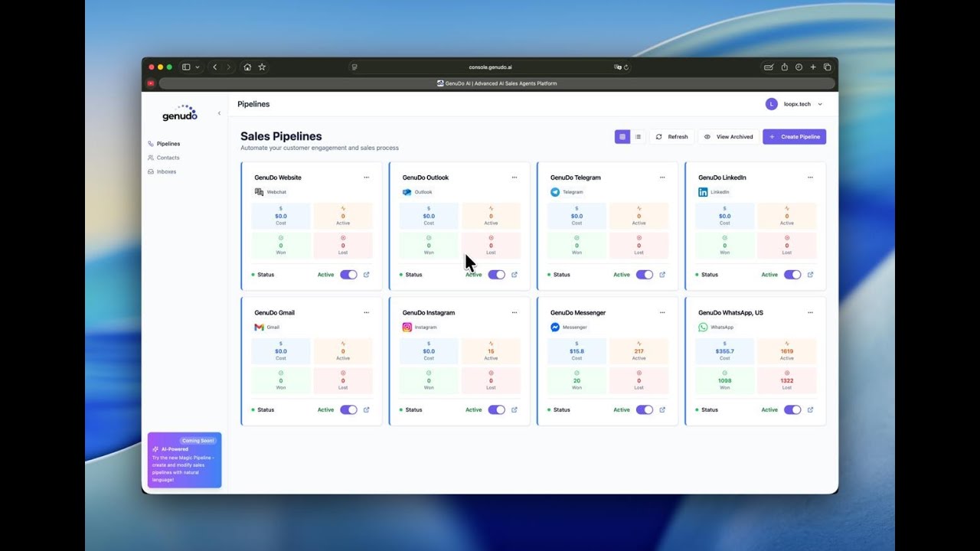Open GenuDo Website pipeline external link icon
This screenshot has height=551, width=980.
click(x=366, y=275)
